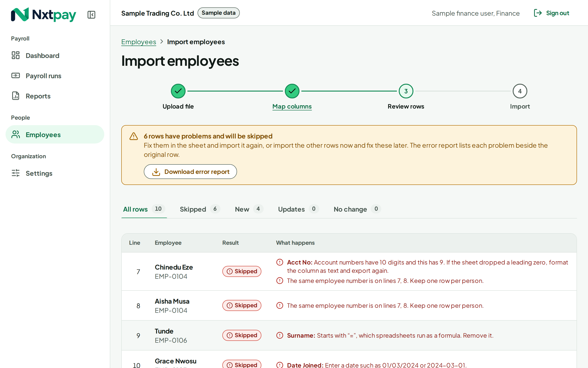Click the Result column header
The width and height of the screenshot is (588, 368).
click(x=230, y=243)
